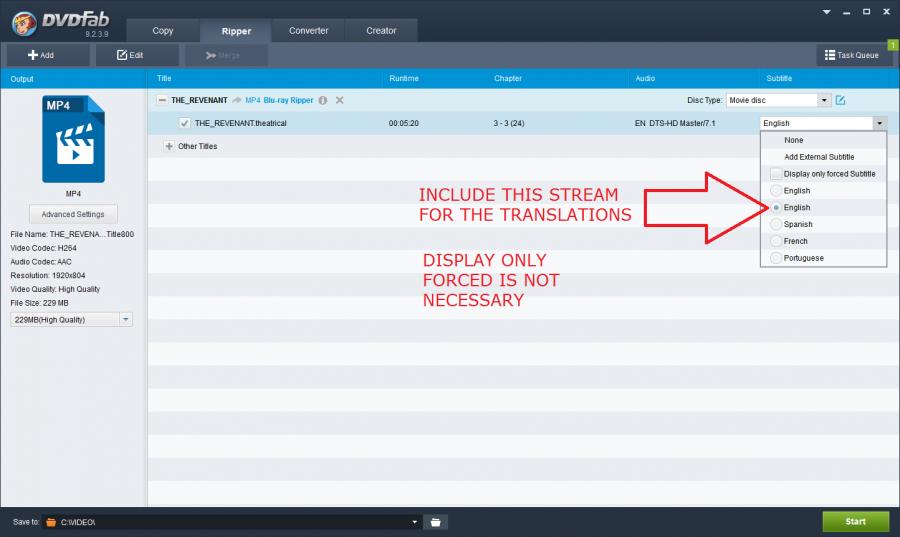Remove THE_REVENANT source with the X icon

[x=340, y=100]
